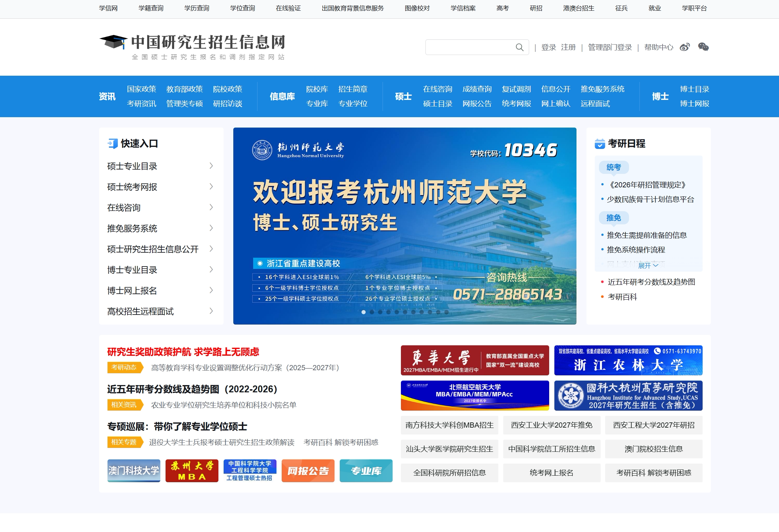Select the last carousel dot
This screenshot has width=779, height=532.
tap(447, 312)
